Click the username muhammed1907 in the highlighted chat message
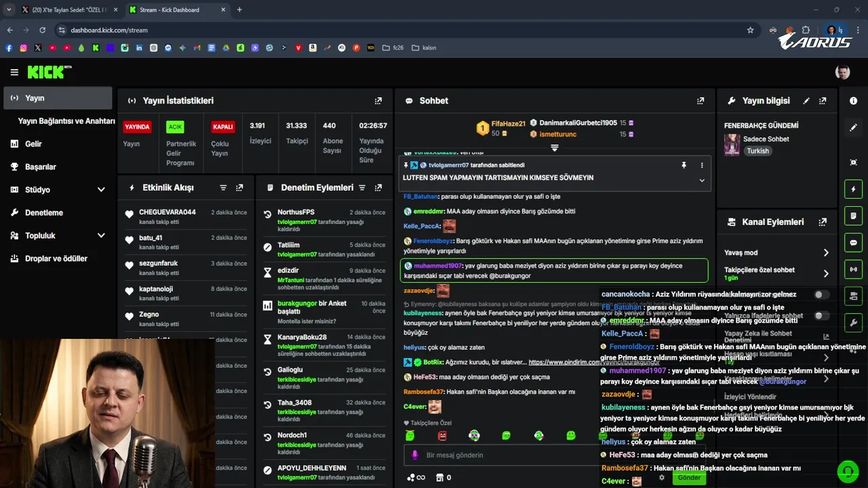 click(437, 266)
